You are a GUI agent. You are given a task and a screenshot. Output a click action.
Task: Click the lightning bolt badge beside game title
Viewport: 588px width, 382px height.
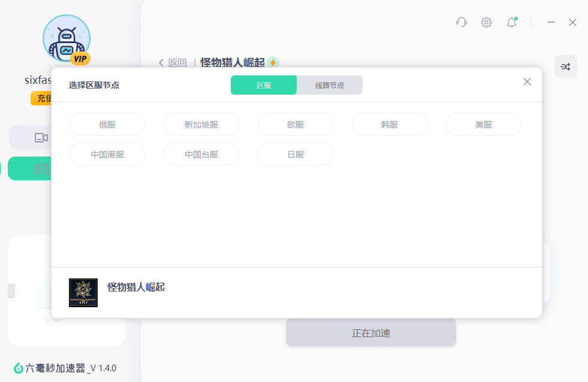pos(273,62)
